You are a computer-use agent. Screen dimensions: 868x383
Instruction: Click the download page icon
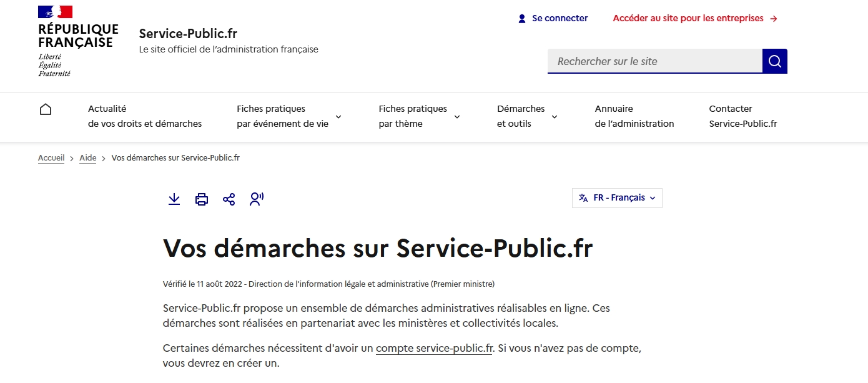coord(174,199)
